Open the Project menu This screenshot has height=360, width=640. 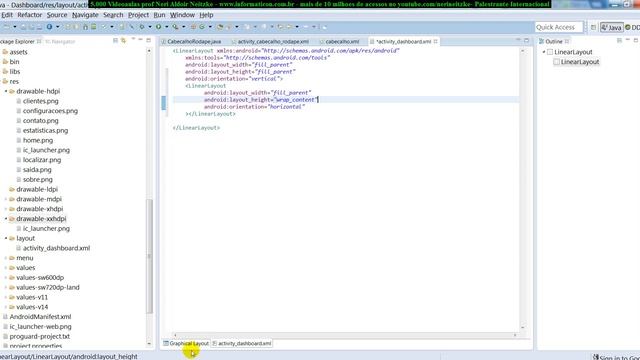tap(138, 15)
